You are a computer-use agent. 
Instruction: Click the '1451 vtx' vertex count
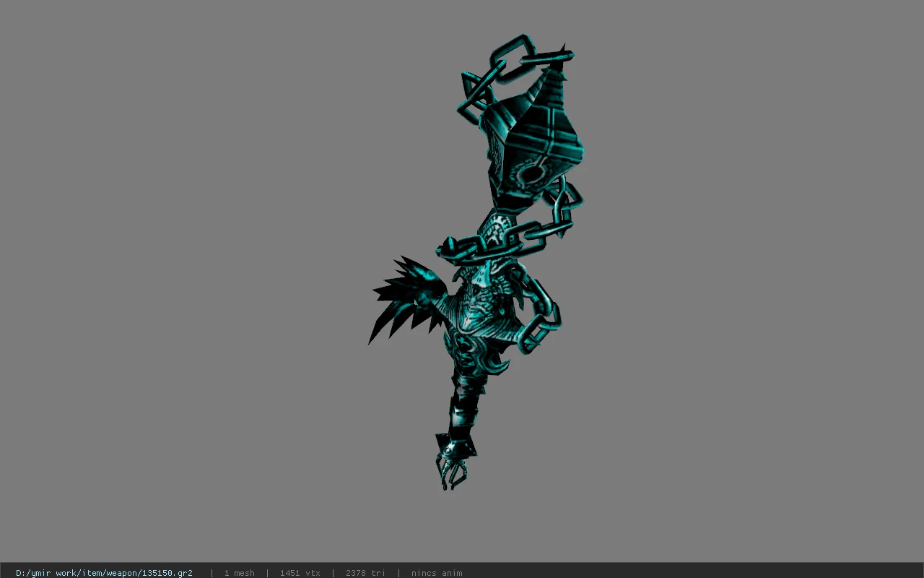(300, 573)
